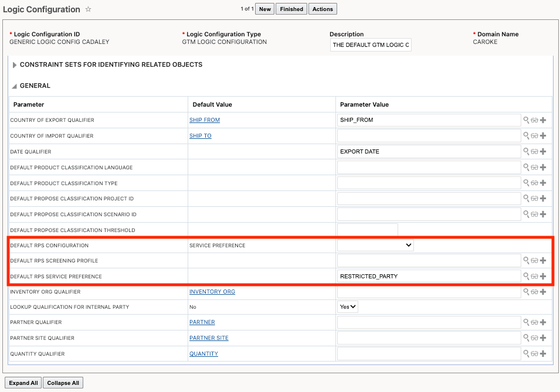Click the glasses icon on COUNTRY OF IMPORT QUALIFIER row
This screenshot has height=392, width=560.
click(534, 135)
